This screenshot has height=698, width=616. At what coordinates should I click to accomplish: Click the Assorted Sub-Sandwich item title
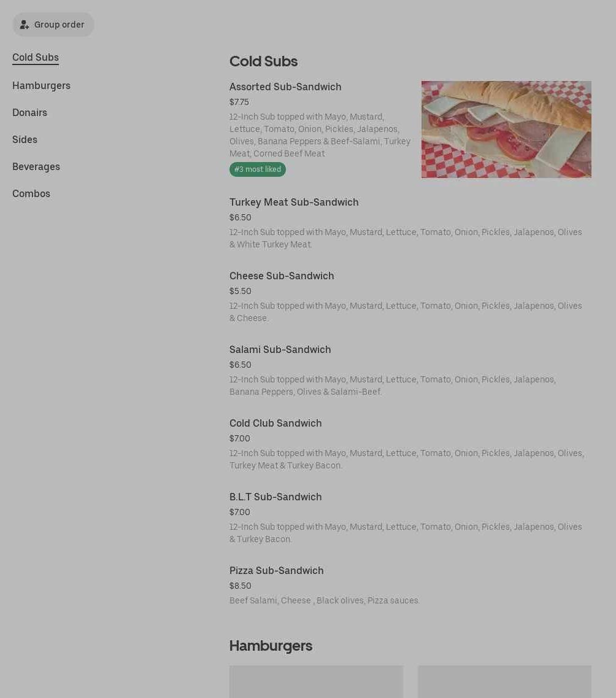pyautogui.click(x=285, y=87)
